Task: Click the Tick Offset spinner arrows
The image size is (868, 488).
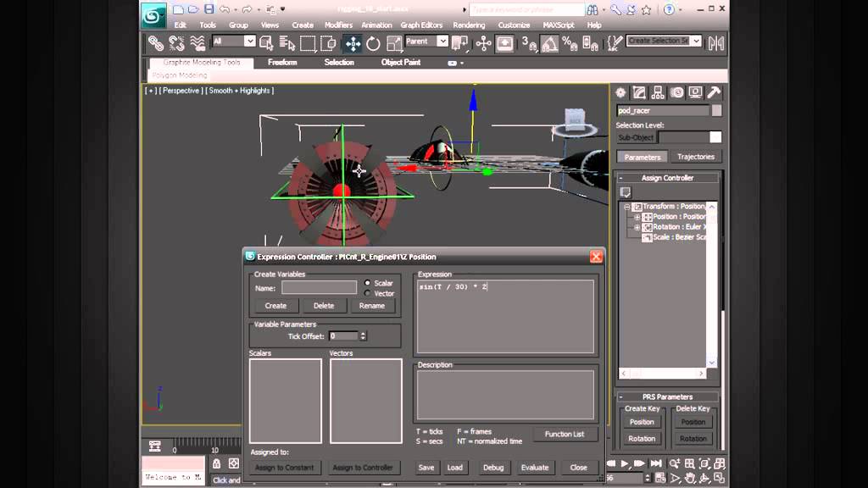Action: (363, 335)
